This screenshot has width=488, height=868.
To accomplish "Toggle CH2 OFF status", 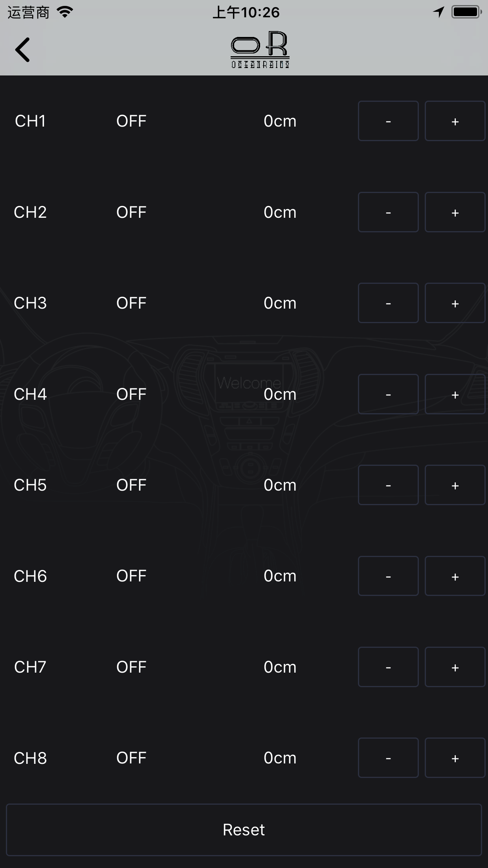I will point(131,212).
